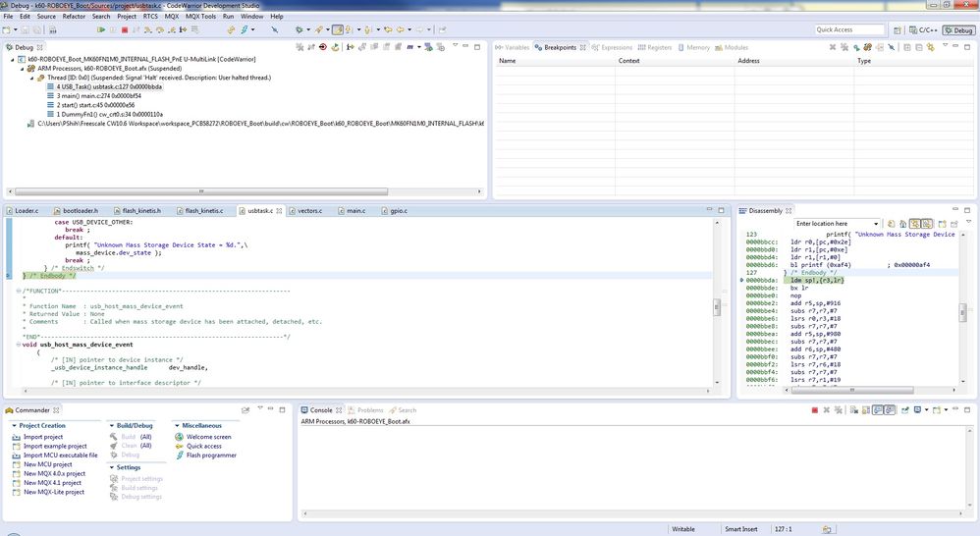The height and width of the screenshot is (536, 980).
Task: Collapse Project Creation section in Commander
Action: pyautogui.click(x=14, y=425)
